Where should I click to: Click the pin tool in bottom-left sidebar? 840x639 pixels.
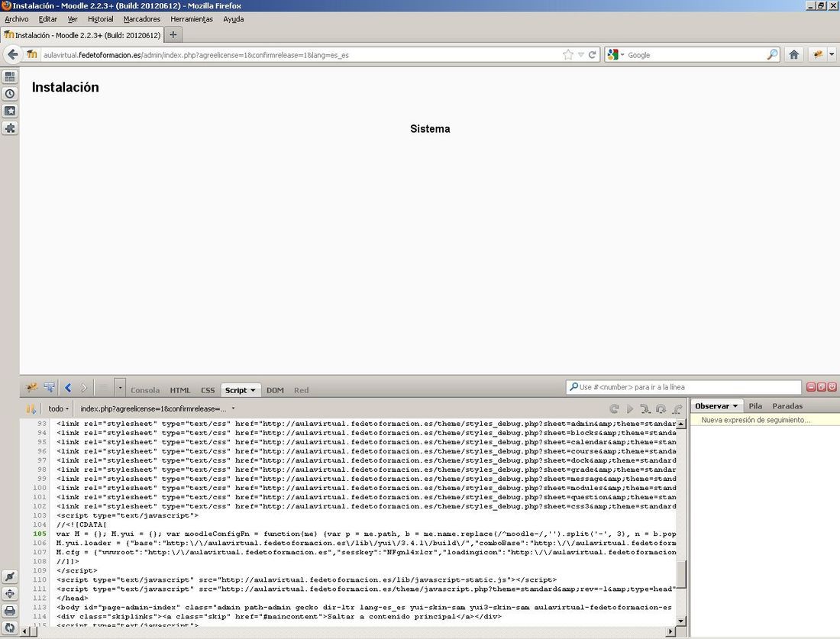[10, 577]
